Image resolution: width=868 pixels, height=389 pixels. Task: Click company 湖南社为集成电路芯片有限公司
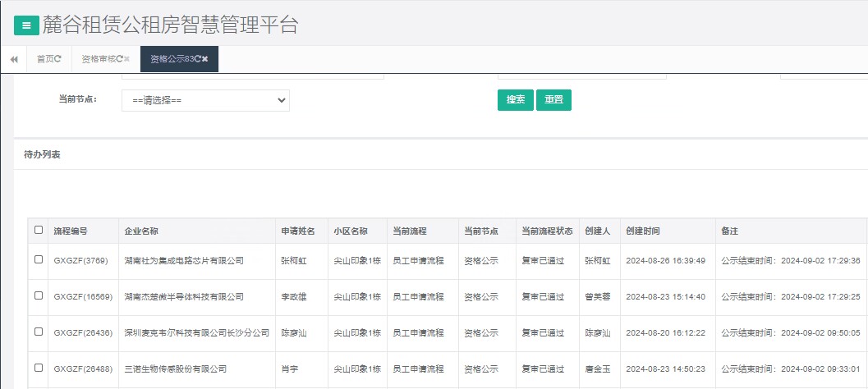click(x=184, y=261)
